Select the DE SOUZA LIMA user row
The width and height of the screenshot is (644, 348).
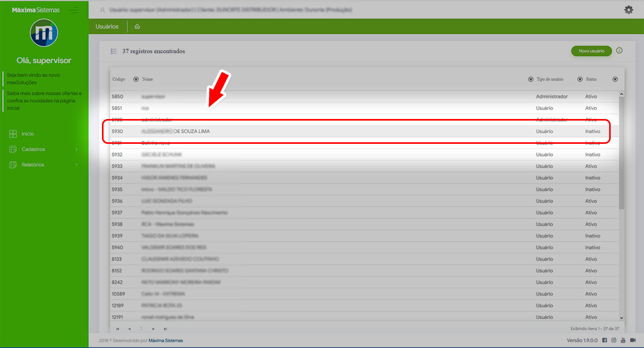tap(364, 131)
